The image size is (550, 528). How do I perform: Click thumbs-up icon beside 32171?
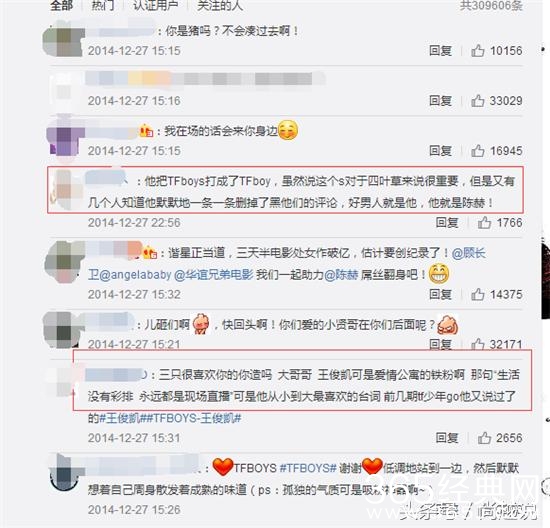(x=478, y=345)
